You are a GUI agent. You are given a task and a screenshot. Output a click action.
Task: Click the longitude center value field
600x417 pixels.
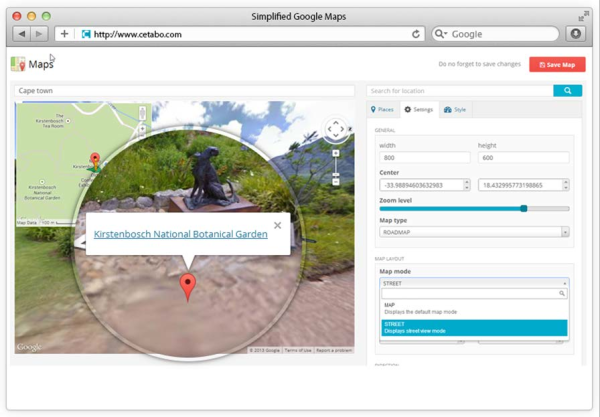click(x=521, y=185)
